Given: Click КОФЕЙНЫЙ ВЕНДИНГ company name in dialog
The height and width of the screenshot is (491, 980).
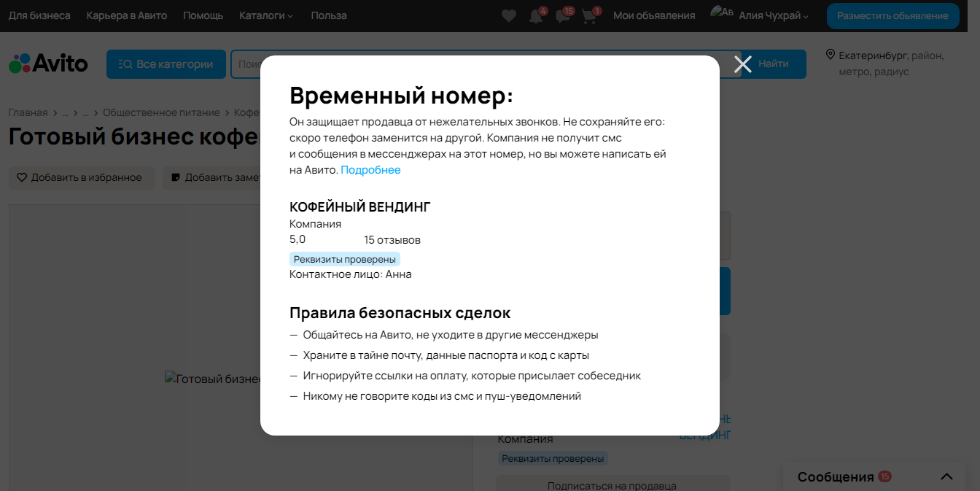Looking at the screenshot, I should click(360, 207).
